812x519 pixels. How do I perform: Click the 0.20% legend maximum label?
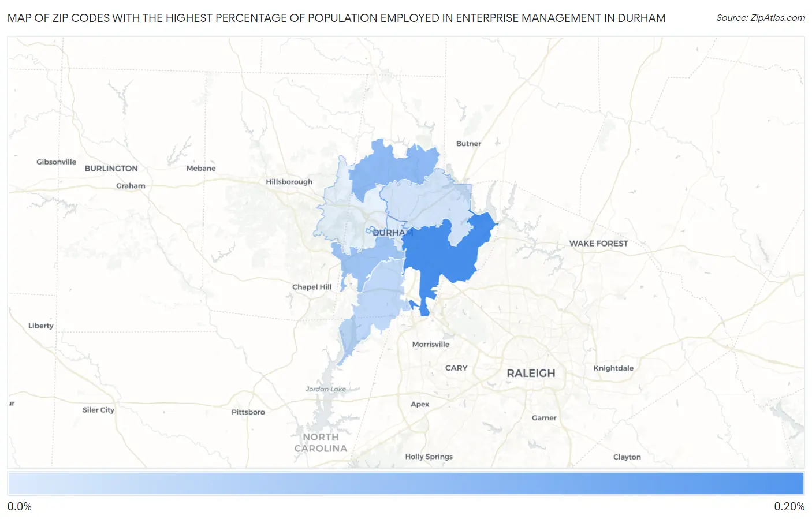point(789,506)
